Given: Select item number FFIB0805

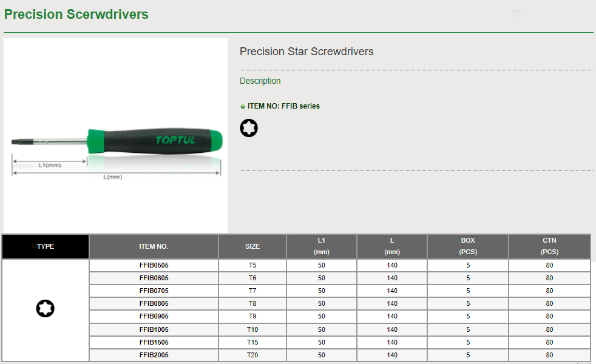Looking at the screenshot, I should (154, 303).
